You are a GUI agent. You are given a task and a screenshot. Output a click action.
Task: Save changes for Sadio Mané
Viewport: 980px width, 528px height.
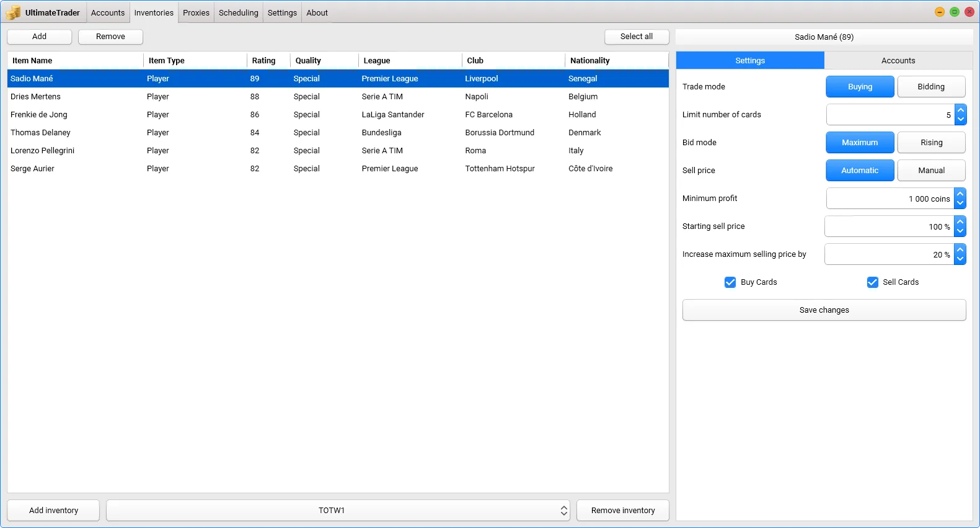[x=824, y=310]
